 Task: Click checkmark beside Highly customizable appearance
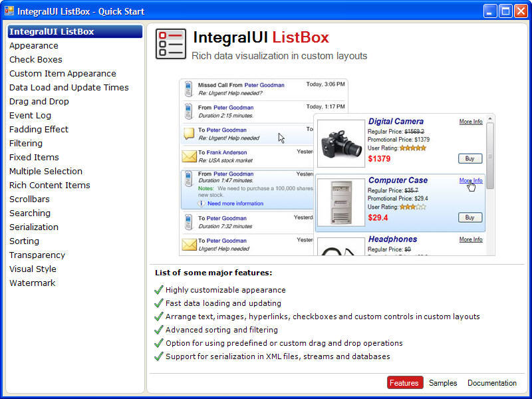[x=159, y=289]
